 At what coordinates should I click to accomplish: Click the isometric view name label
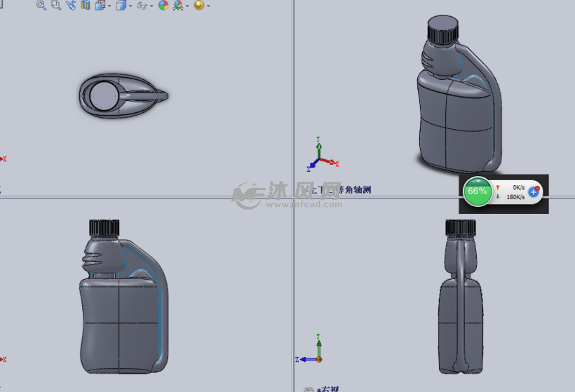coord(339,189)
